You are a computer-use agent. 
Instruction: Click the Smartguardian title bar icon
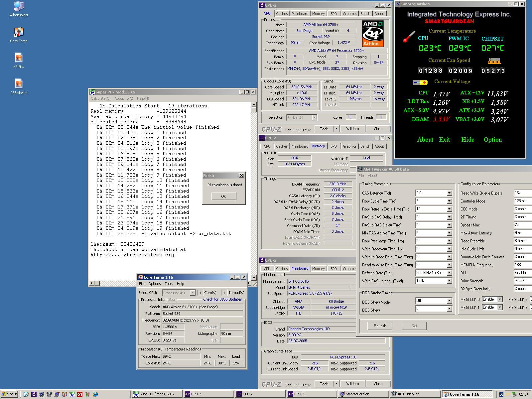pyautogui.click(x=398, y=4)
